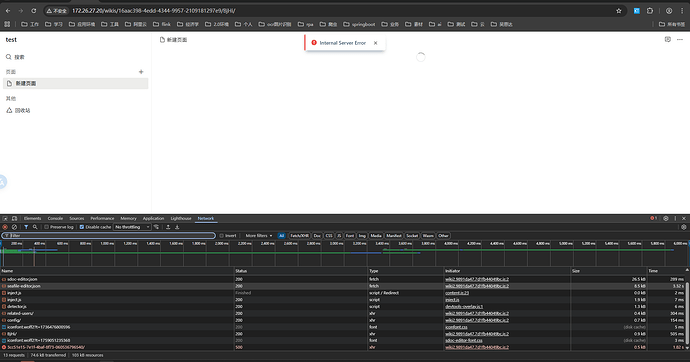690x362 pixels.
Task: Toggle the DevTools device toolbar icon
Action: [15, 218]
